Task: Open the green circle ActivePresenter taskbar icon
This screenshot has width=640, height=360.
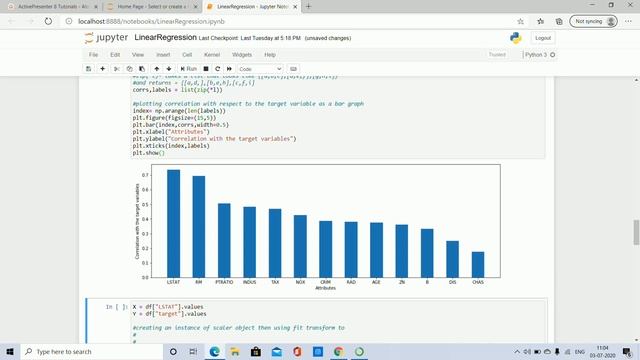Action: click(x=359, y=351)
